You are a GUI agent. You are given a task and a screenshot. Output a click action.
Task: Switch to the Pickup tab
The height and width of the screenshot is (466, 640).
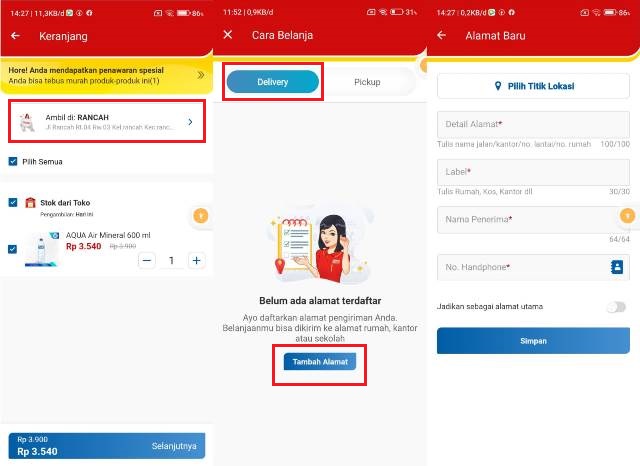tap(367, 82)
